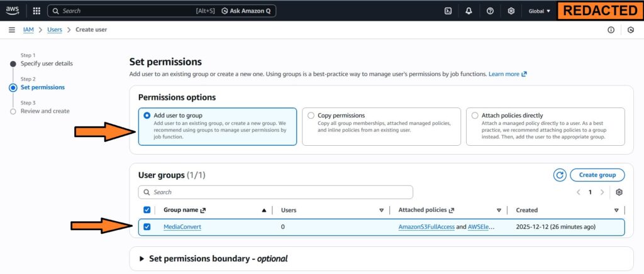Expand Set permissions boundary section
The image size is (644, 274).
142,258
